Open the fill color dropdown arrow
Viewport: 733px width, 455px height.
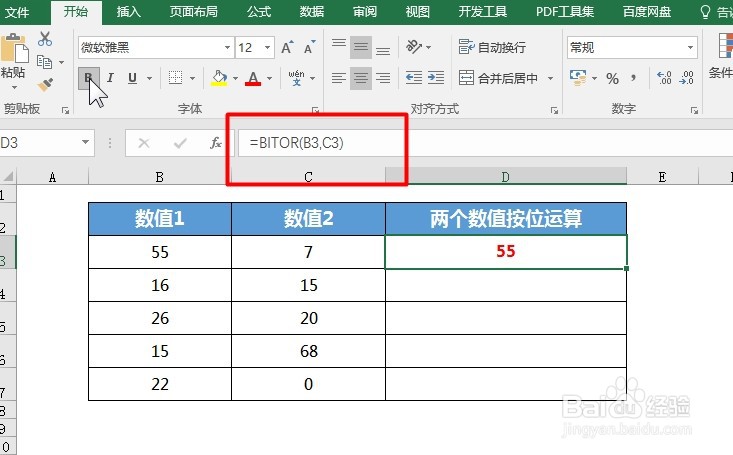[235, 78]
